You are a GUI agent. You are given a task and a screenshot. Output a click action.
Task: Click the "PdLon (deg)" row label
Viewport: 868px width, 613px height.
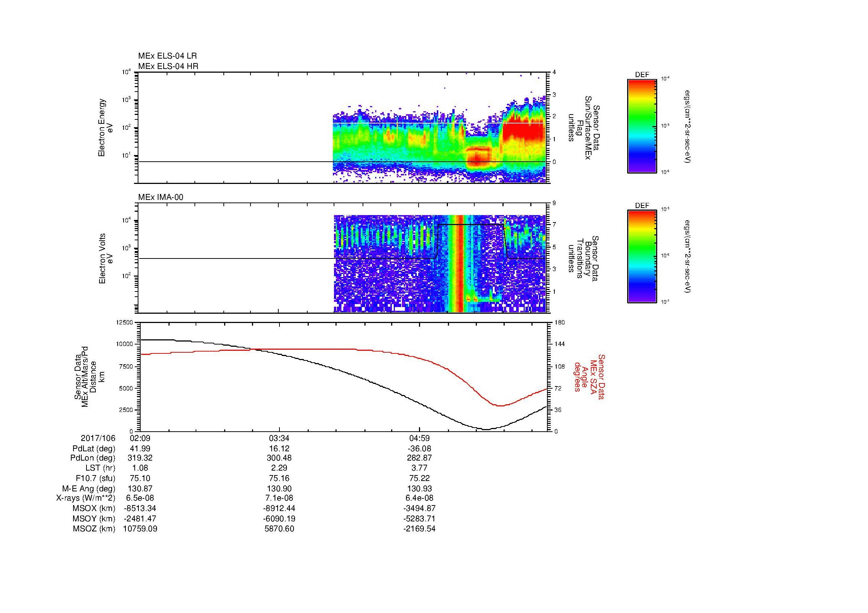tap(94, 458)
